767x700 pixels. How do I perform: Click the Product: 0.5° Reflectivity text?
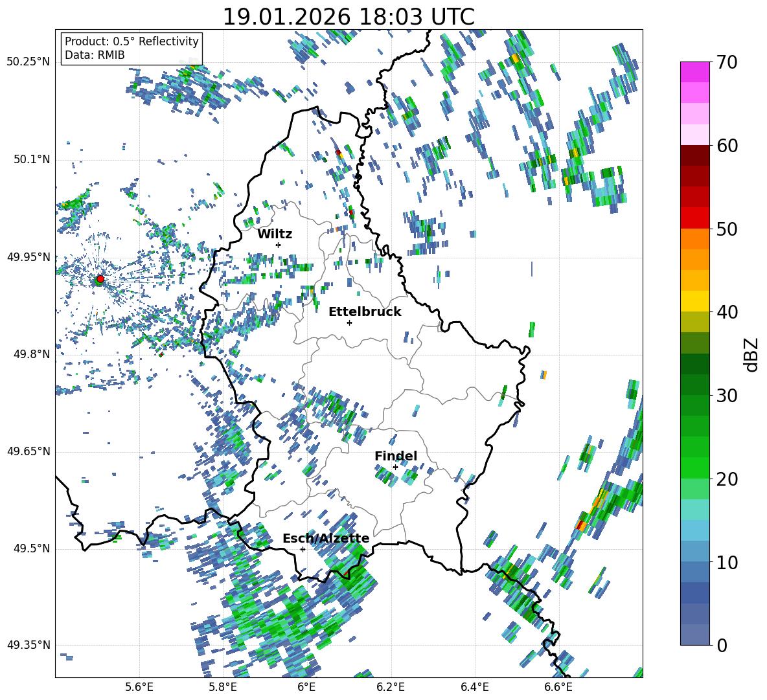coord(132,41)
